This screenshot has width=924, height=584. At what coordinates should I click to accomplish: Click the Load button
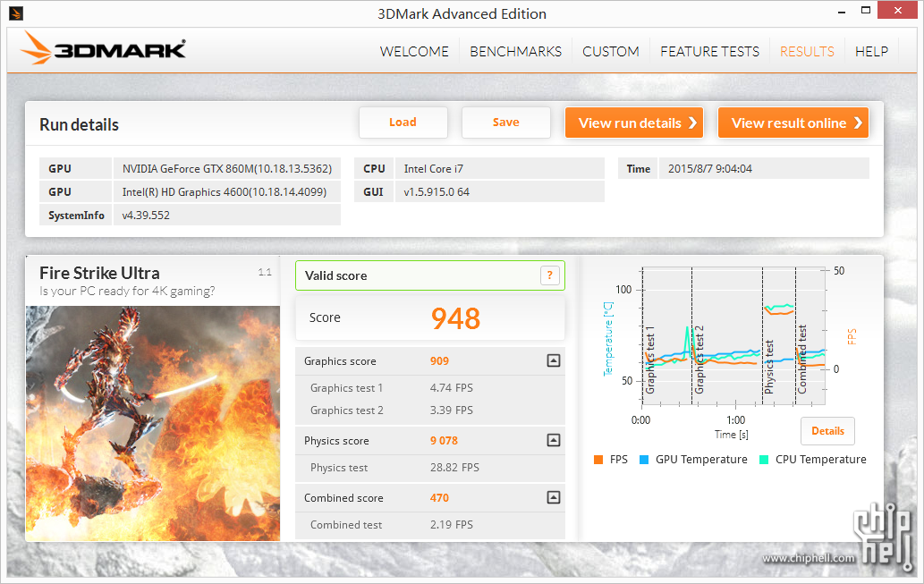click(x=403, y=123)
